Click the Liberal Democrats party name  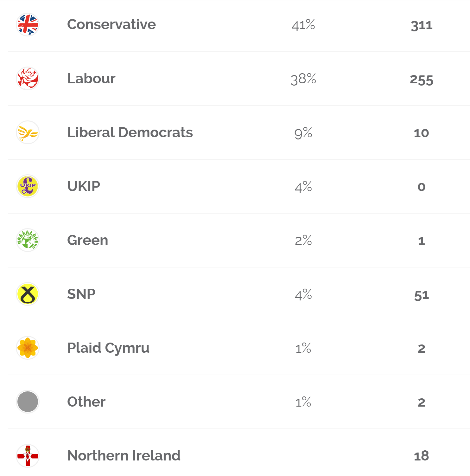(130, 132)
